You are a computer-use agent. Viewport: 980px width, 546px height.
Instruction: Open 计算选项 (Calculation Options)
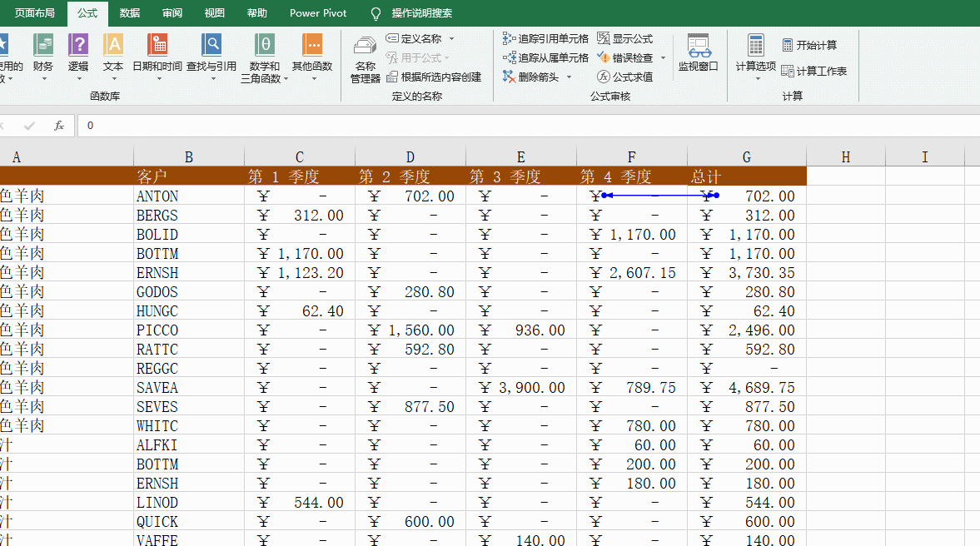756,52
